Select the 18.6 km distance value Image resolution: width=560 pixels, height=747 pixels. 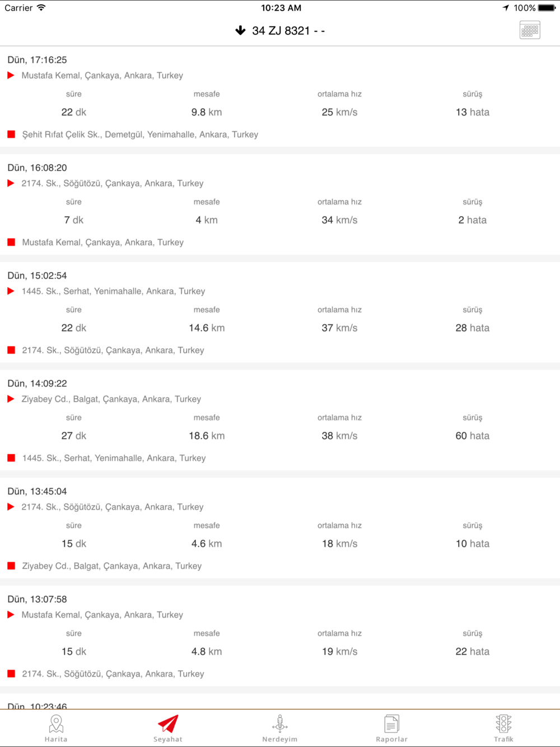(207, 436)
